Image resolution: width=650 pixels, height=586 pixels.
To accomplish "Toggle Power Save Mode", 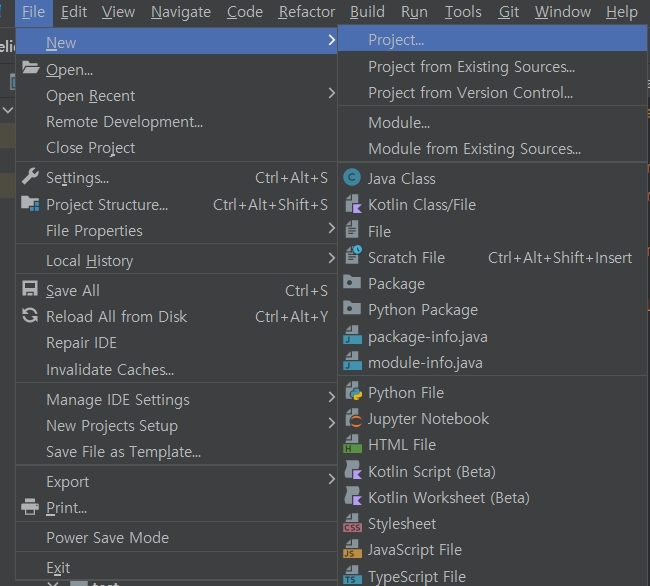I will 107,537.
